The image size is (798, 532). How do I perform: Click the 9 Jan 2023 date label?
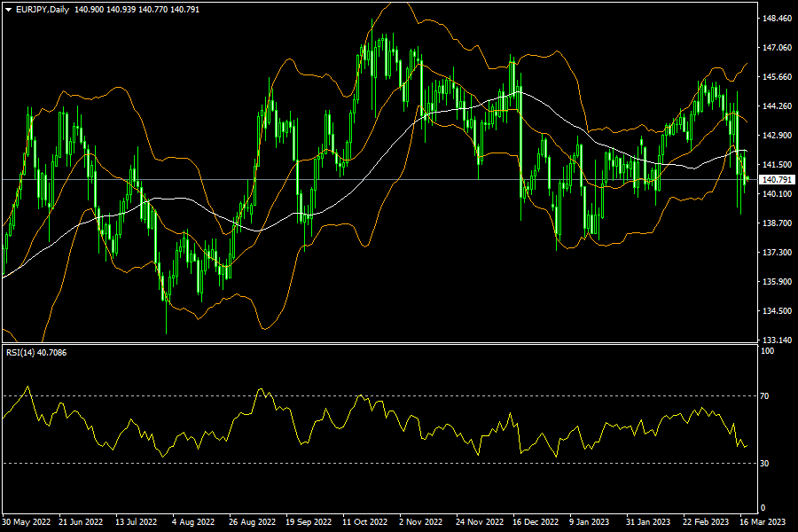[589, 522]
